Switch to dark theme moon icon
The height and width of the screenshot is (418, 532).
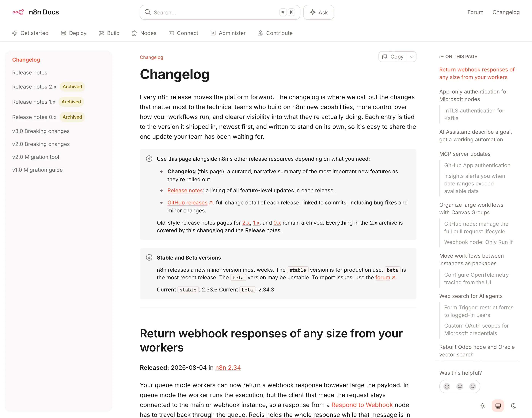coord(513,406)
